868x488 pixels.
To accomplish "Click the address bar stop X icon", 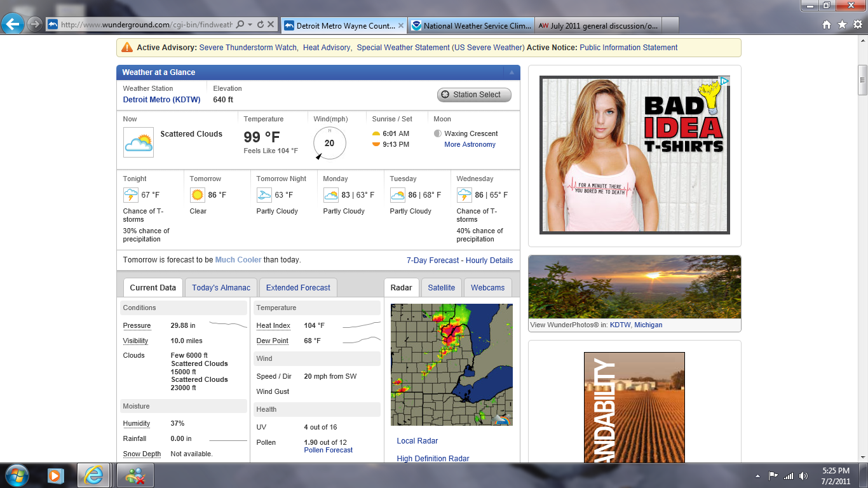I will (x=271, y=25).
